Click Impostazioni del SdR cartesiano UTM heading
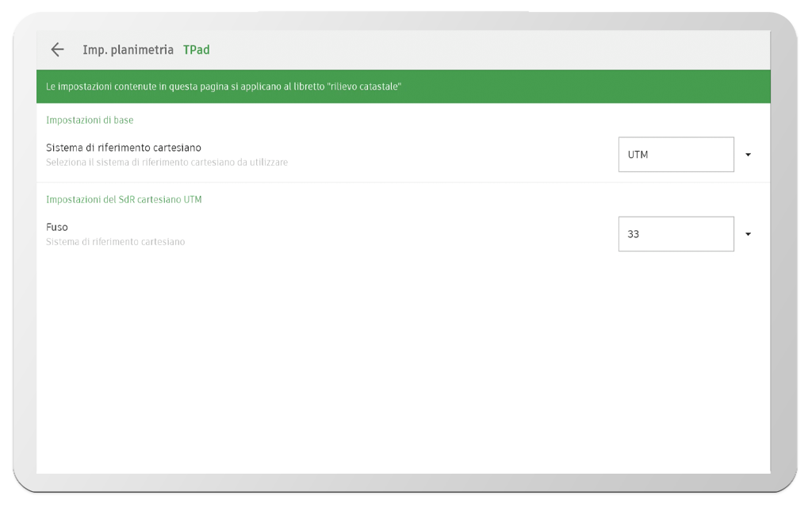This screenshot has width=812, height=507. pos(124,199)
